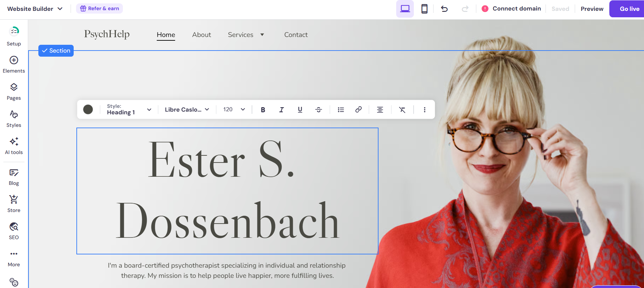Expand the Website Builder dropdown
The height and width of the screenshot is (288, 644).
pos(35,9)
